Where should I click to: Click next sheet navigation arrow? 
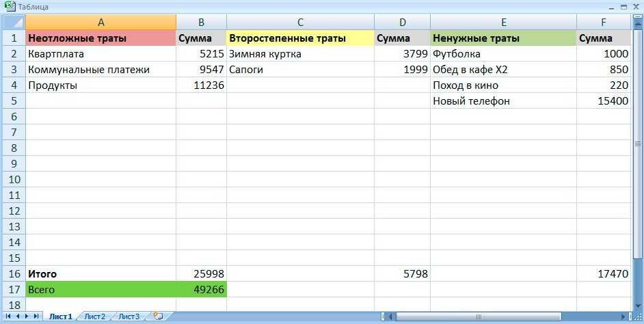click(27, 316)
